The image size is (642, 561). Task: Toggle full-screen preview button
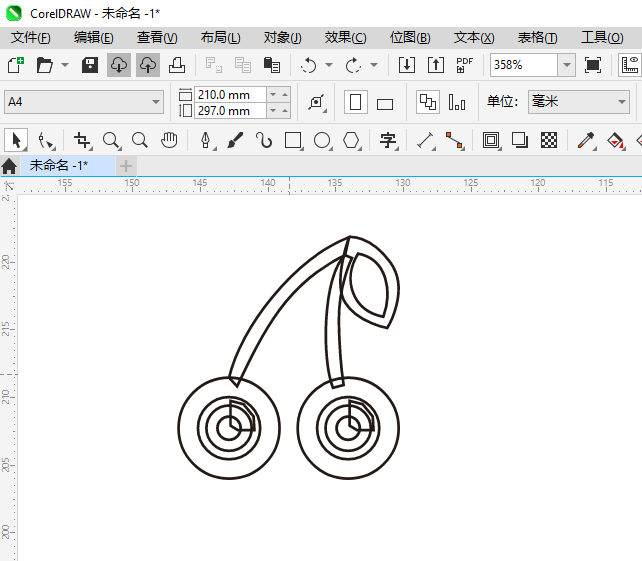click(593, 65)
